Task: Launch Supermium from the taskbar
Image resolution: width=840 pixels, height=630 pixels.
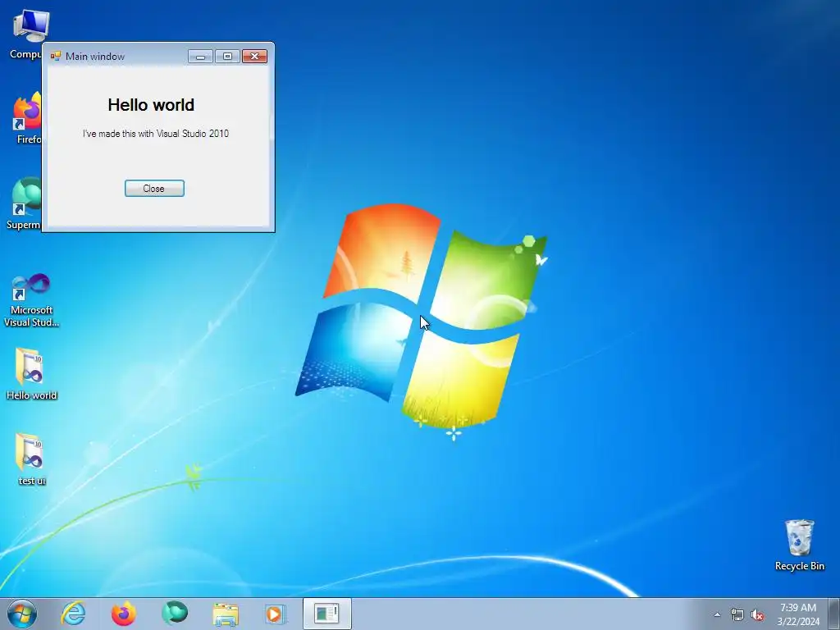Action: click(x=175, y=614)
